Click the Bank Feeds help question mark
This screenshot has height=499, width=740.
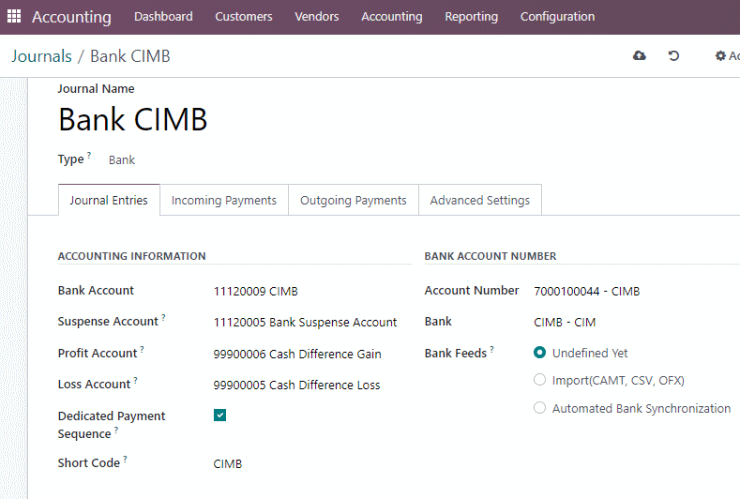tap(492, 349)
